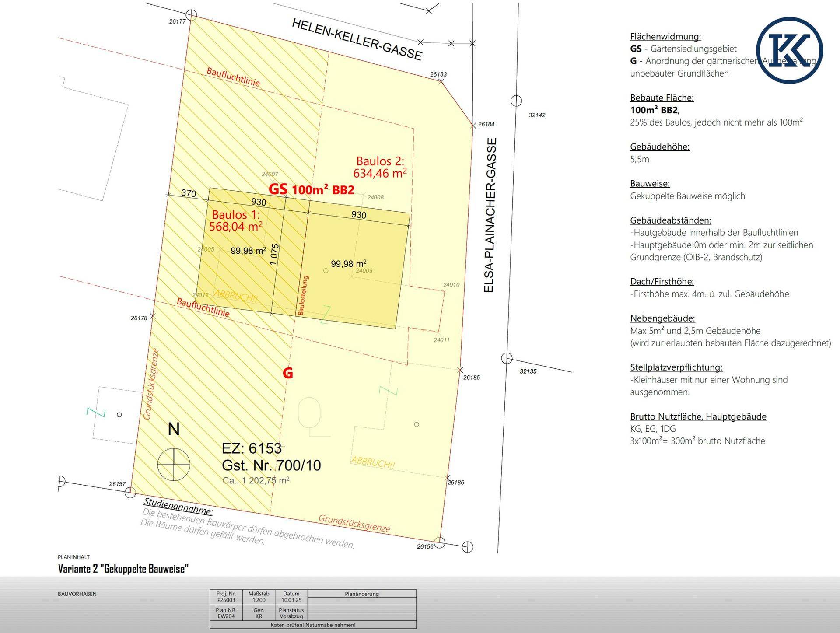The width and height of the screenshot is (840, 633).
Task: Click the red GS 100m² BB2 label
Action: pos(311,190)
